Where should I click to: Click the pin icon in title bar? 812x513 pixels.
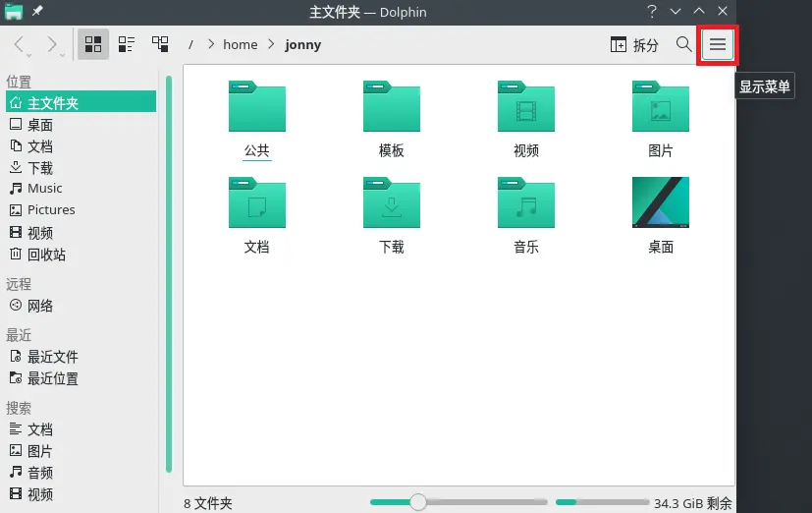pyautogui.click(x=37, y=11)
